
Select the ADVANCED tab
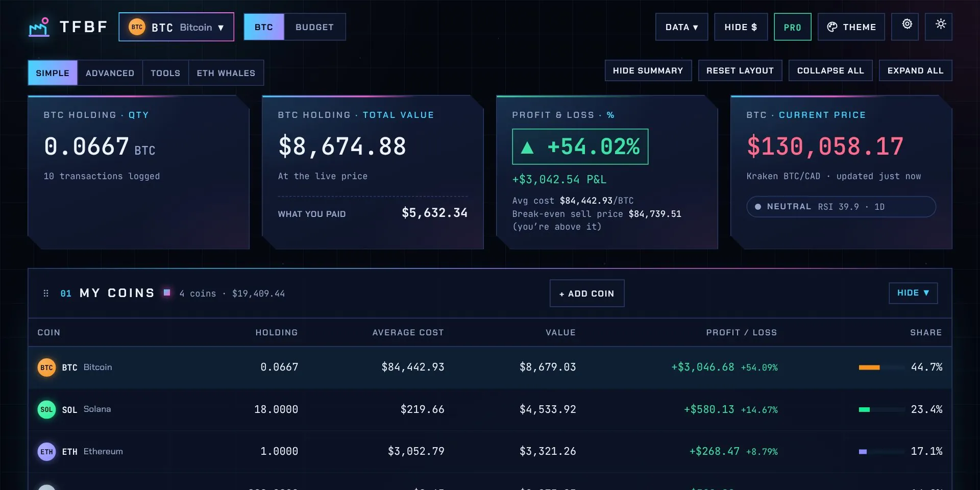coord(110,72)
